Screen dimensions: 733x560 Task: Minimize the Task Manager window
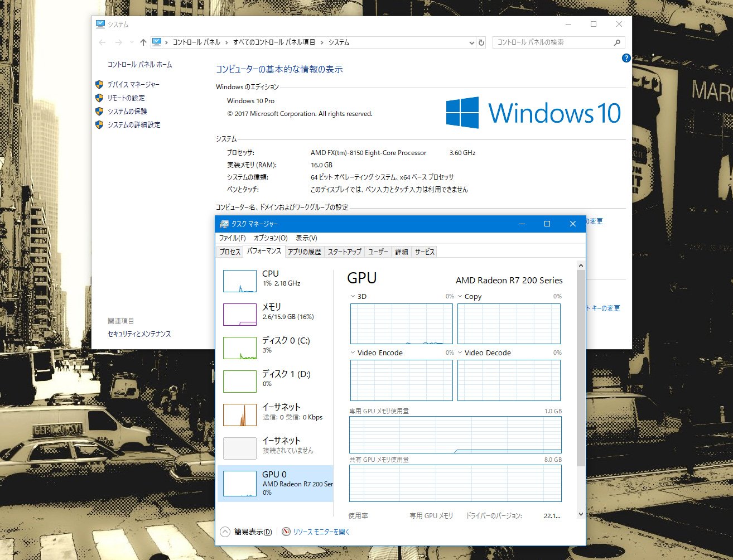[523, 224]
